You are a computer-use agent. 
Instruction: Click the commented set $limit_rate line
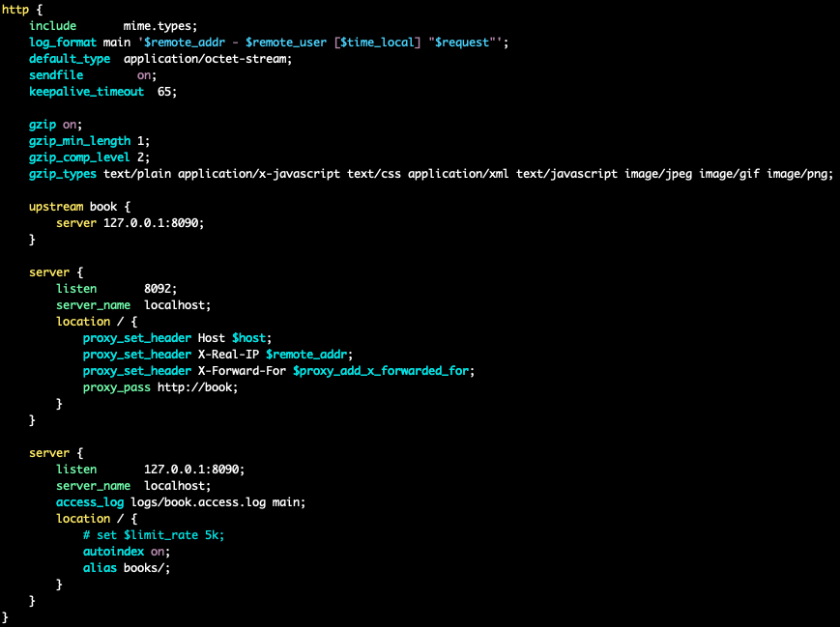coord(154,535)
